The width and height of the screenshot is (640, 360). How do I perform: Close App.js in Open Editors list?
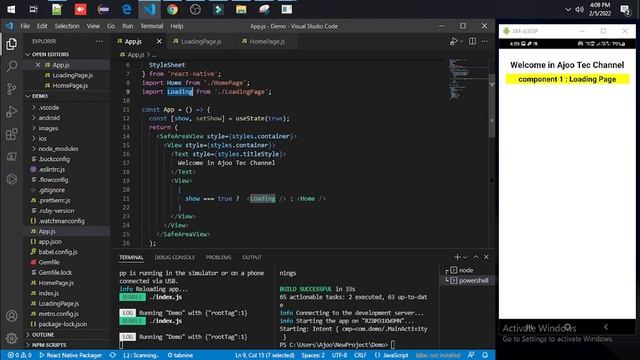pos(38,65)
